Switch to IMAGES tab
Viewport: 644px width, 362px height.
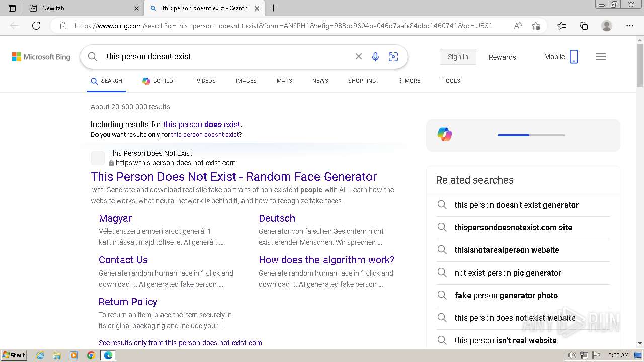click(x=246, y=81)
